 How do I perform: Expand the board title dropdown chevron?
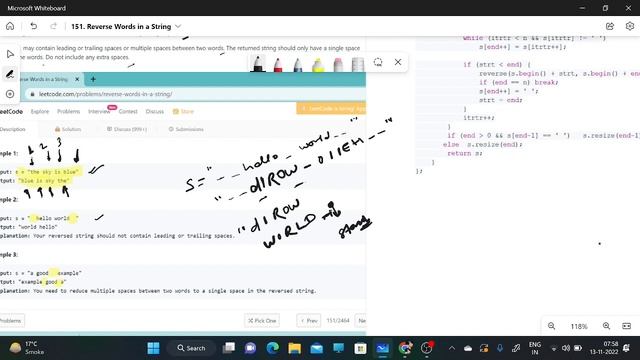(178, 27)
